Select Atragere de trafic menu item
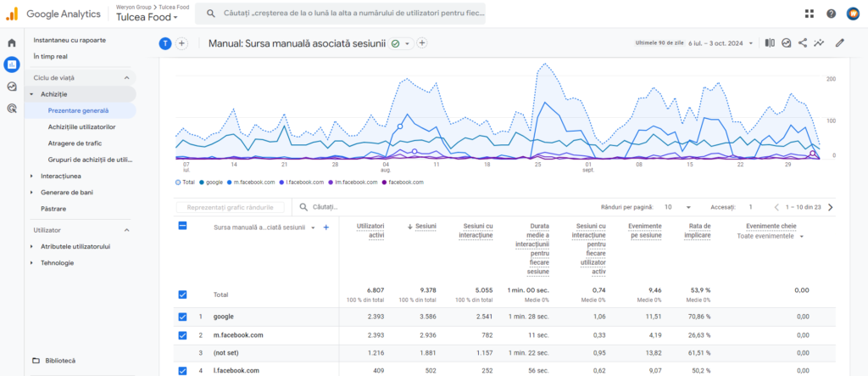 [75, 143]
